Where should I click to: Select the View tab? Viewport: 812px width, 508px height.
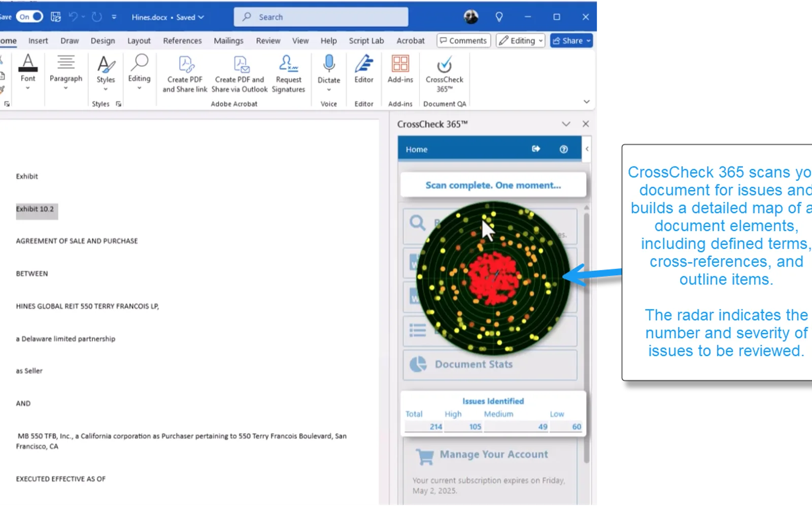point(300,41)
